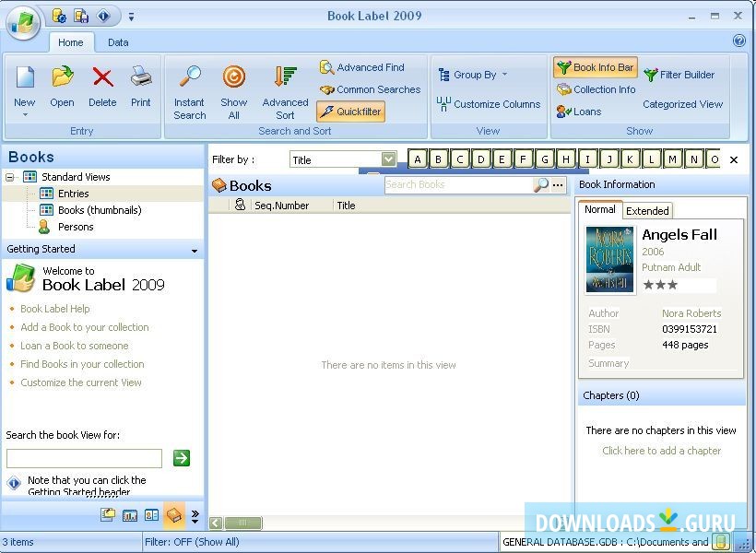The height and width of the screenshot is (553, 756).
Task: Click the Search Books field
Action: click(458, 184)
